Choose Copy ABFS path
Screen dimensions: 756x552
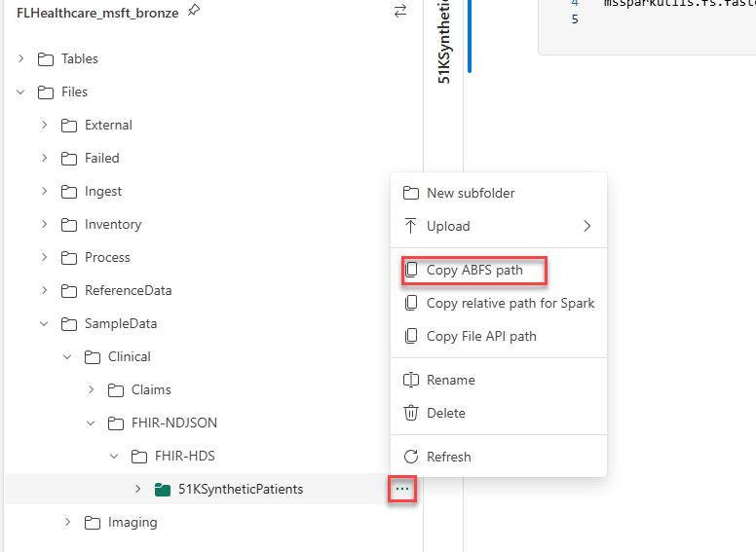pyautogui.click(x=499, y=270)
